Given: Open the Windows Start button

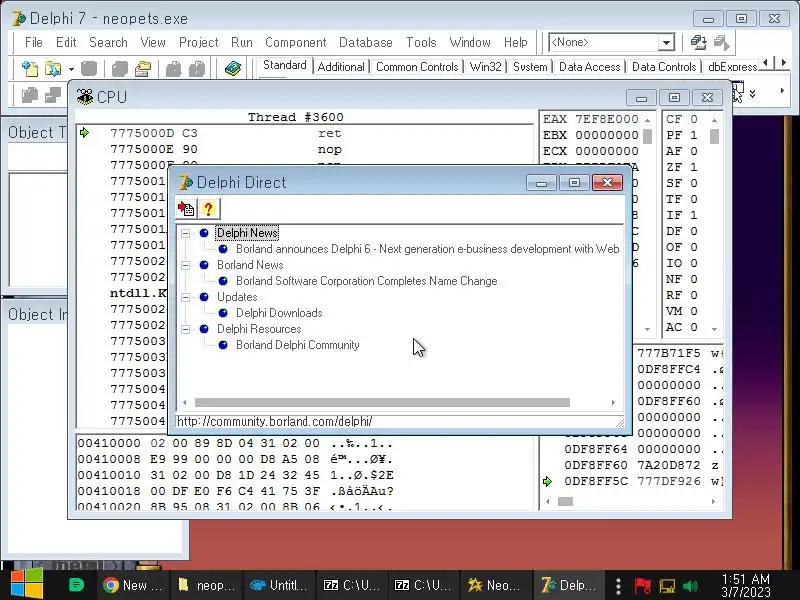Looking at the screenshot, I should point(26,585).
